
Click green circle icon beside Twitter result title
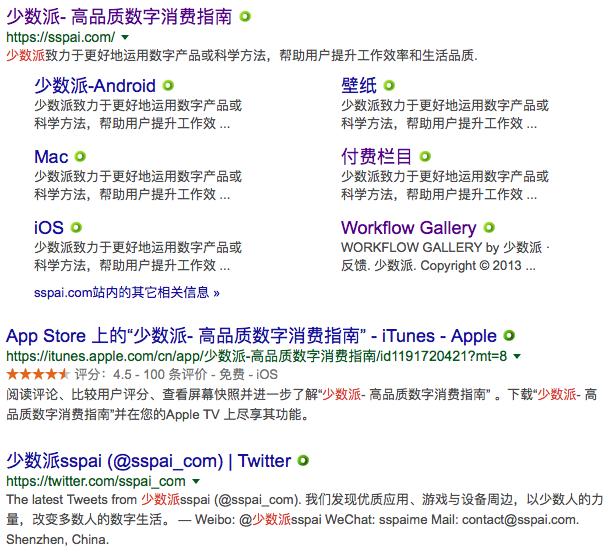[303, 461]
